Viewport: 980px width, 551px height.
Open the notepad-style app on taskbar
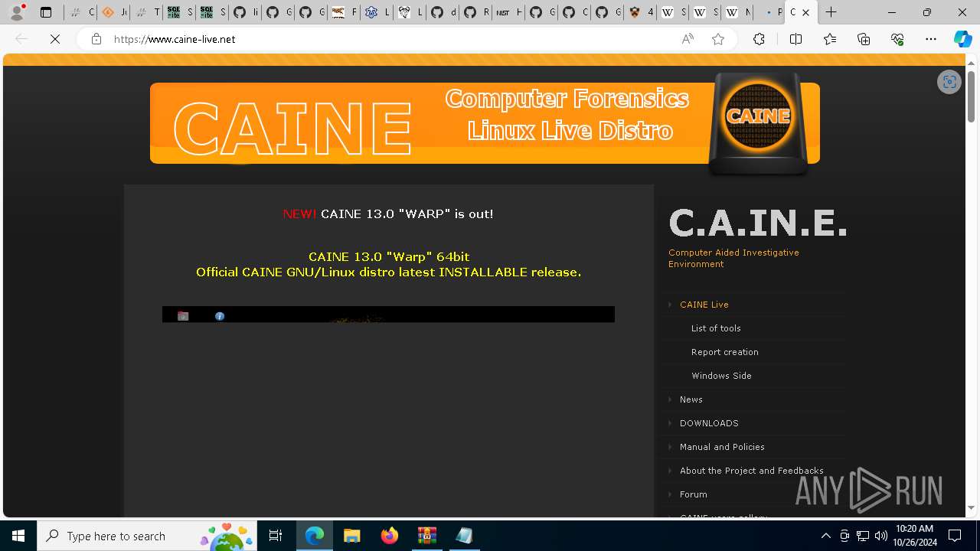tap(464, 536)
